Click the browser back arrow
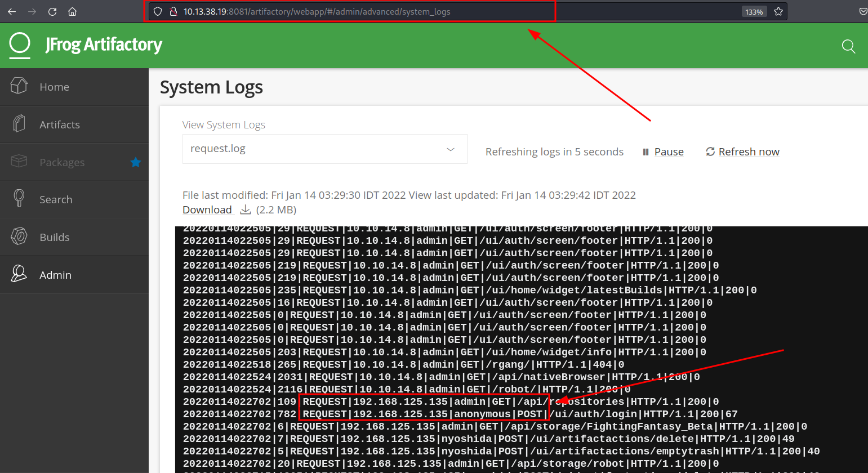 (12, 11)
